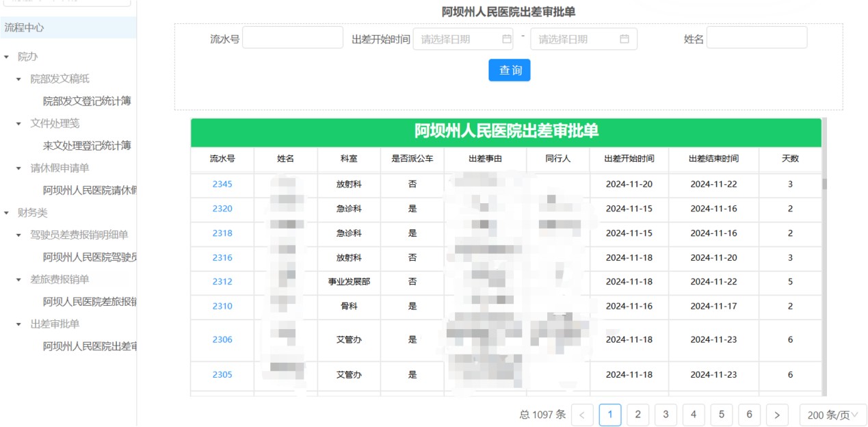The image size is (868, 427).
Task: Click the 天数 column header
Action: 790,159
